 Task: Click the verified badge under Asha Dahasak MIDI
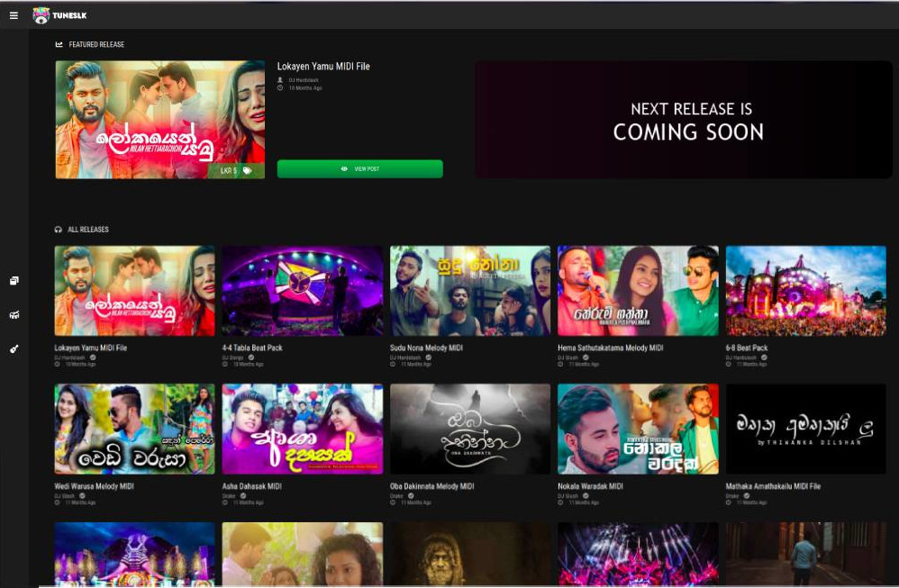[x=243, y=496]
